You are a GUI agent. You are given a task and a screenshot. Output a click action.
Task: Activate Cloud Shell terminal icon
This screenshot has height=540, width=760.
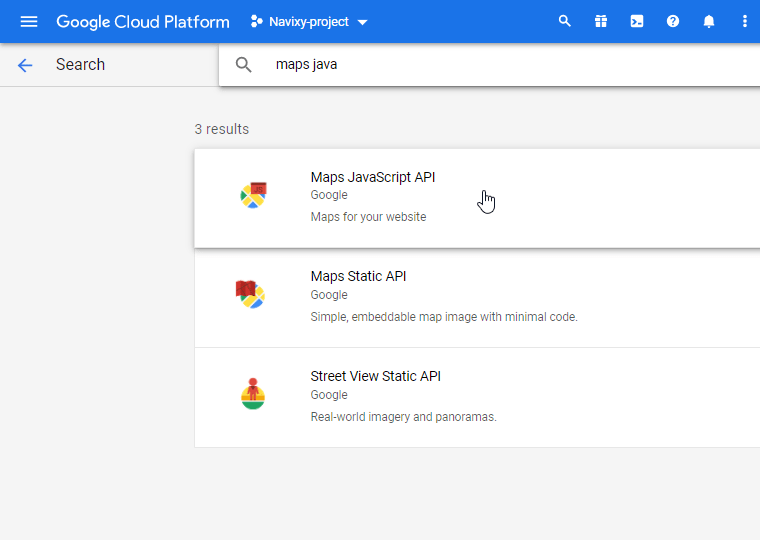[637, 21]
